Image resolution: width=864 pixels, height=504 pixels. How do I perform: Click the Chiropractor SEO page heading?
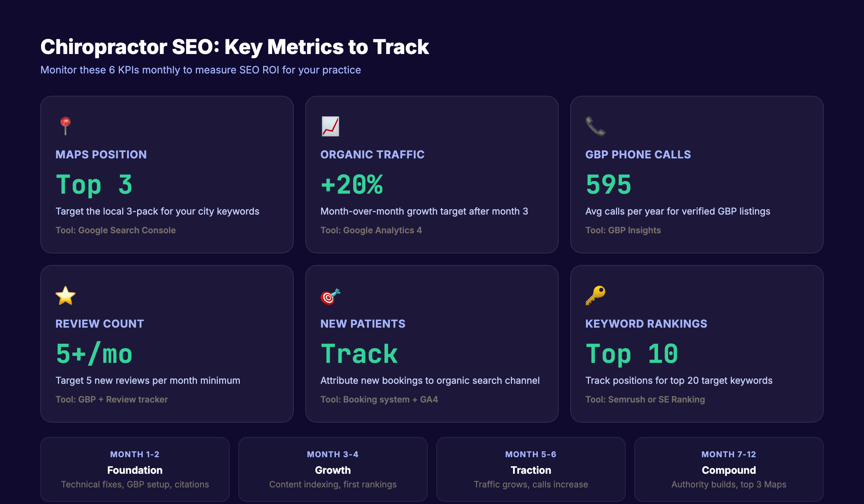coord(235,46)
